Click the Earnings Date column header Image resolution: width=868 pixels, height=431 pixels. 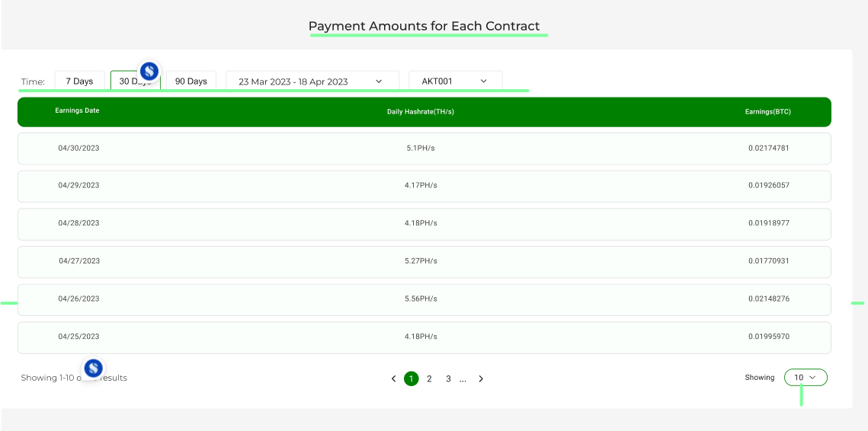[78, 110]
